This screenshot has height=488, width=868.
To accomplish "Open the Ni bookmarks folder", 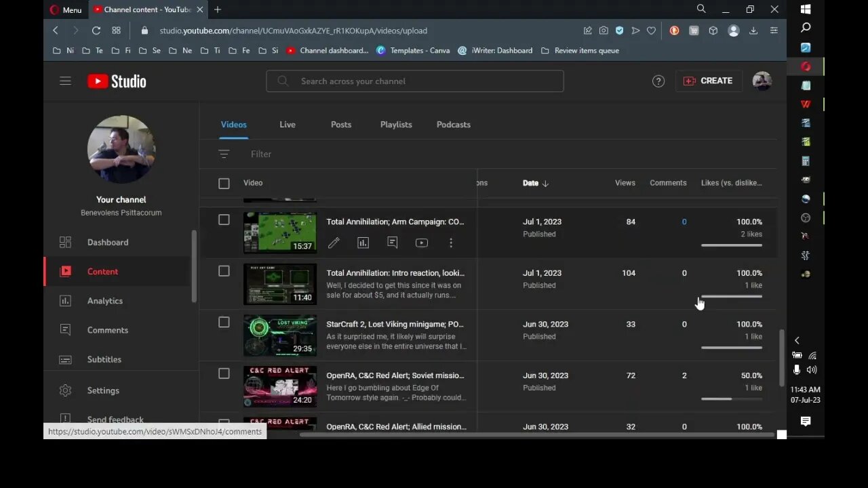I will click(63, 50).
